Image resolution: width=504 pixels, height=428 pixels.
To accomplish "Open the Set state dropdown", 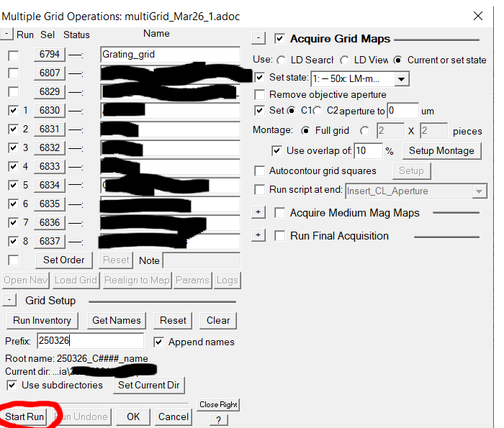I will [402, 79].
